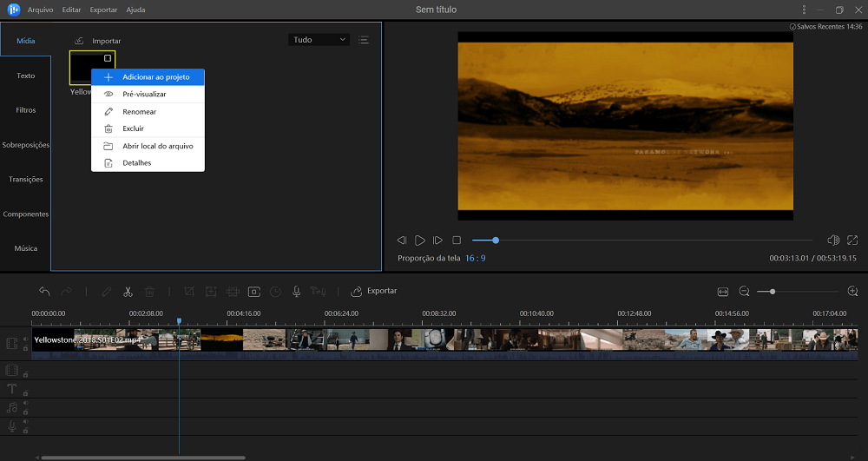Mute the main video track audio

[25, 339]
